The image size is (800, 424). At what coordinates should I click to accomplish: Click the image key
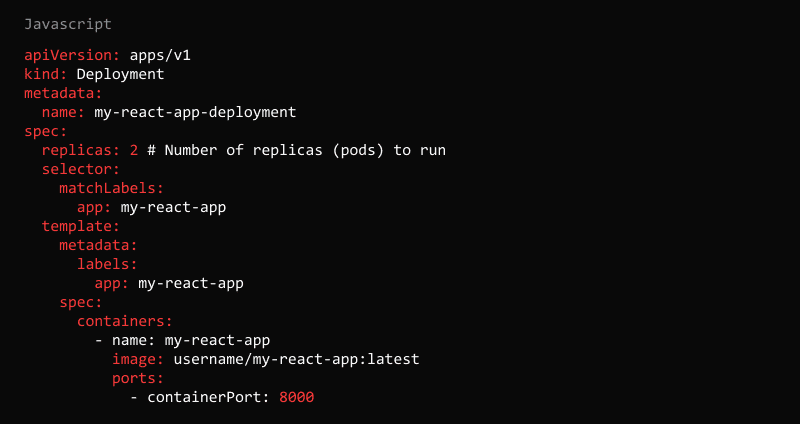point(138,359)
